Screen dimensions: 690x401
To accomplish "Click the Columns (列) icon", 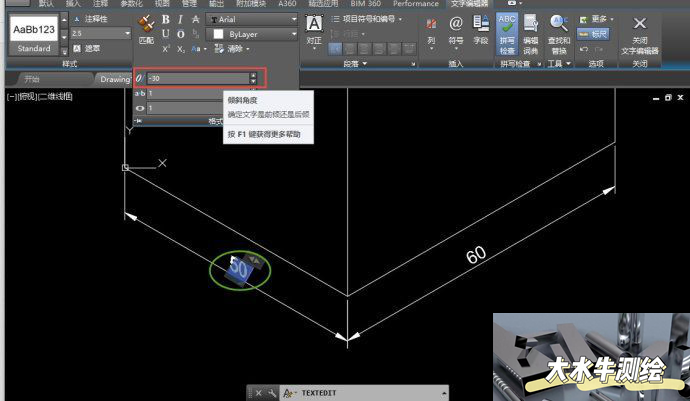I will point(431,29).
